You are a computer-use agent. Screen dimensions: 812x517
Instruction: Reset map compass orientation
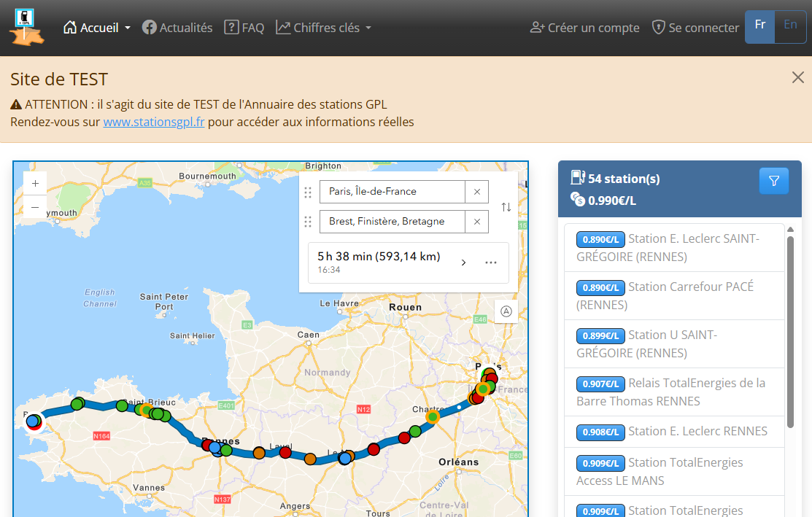click(x=506, y=311)
